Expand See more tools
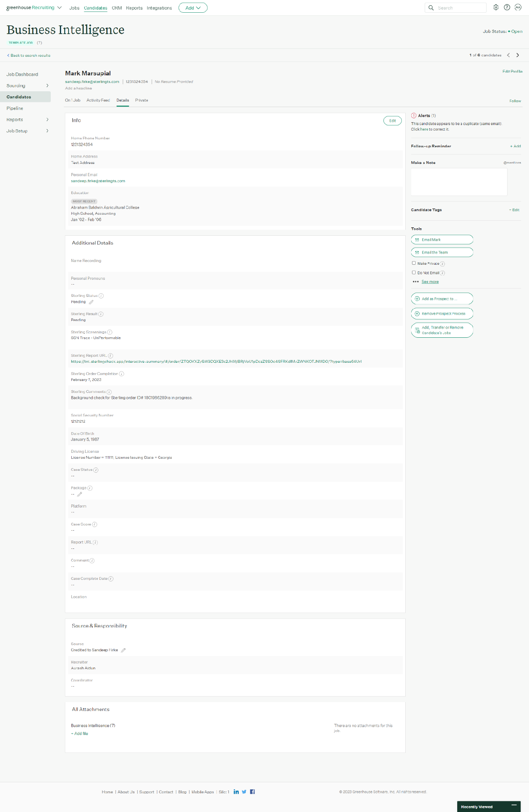Viewport: 529px width, 812px height. (x=430, y=282)
